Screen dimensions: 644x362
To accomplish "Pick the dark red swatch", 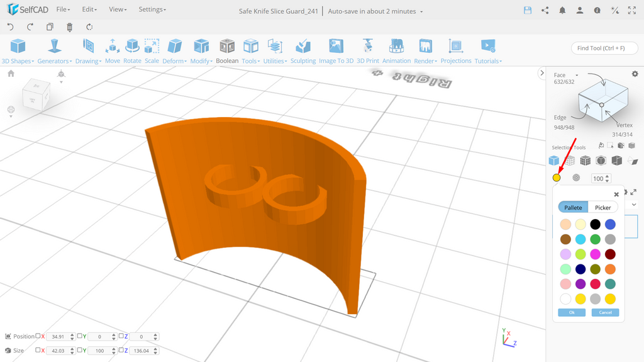I will 610,254.
